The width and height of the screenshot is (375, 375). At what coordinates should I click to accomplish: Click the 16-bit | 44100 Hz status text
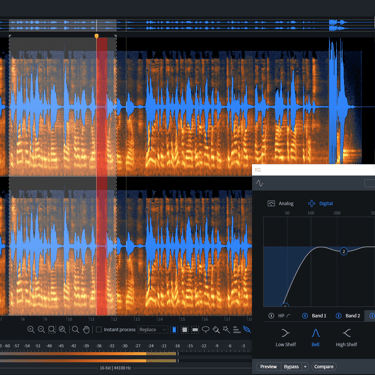(115, 368)
